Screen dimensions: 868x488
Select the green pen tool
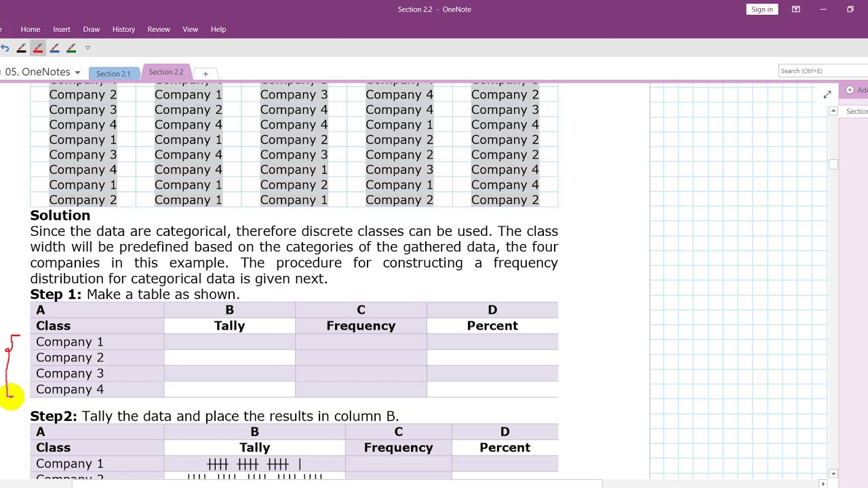click(x=71, y=48)
